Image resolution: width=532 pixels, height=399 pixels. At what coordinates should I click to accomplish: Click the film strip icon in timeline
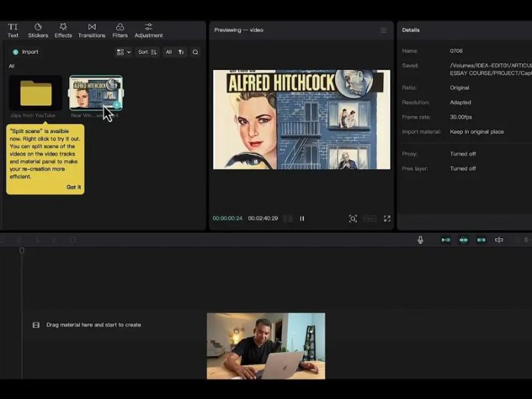pyautogui.click(x=36, y=325)
